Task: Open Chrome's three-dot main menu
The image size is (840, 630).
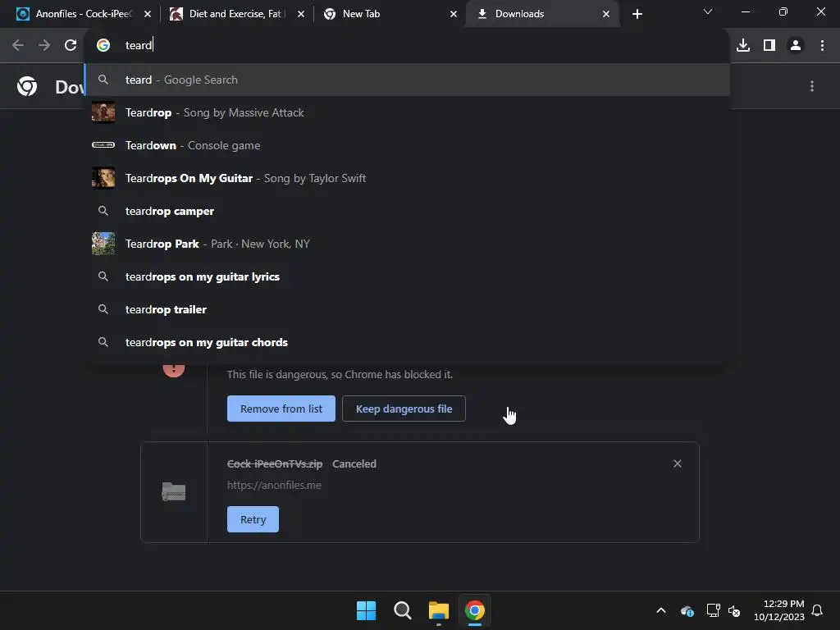Action: [822, 45]
